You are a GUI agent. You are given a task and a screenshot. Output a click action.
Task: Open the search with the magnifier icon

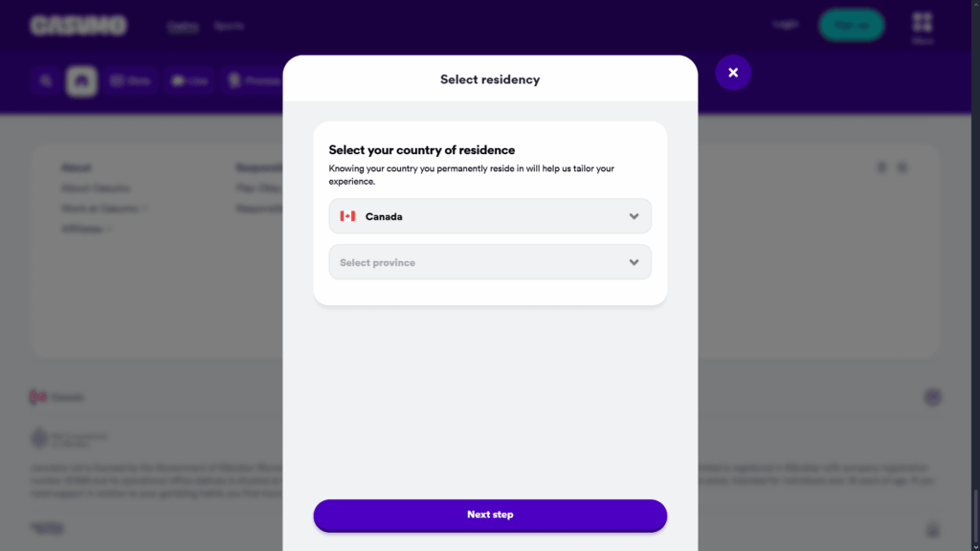(45, 80)
